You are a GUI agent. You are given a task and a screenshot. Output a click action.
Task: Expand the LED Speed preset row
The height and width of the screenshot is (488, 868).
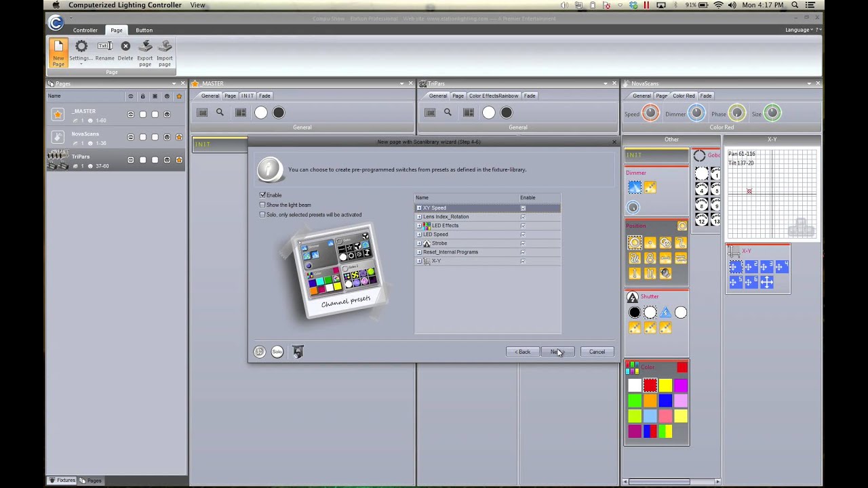coord(419,235)
